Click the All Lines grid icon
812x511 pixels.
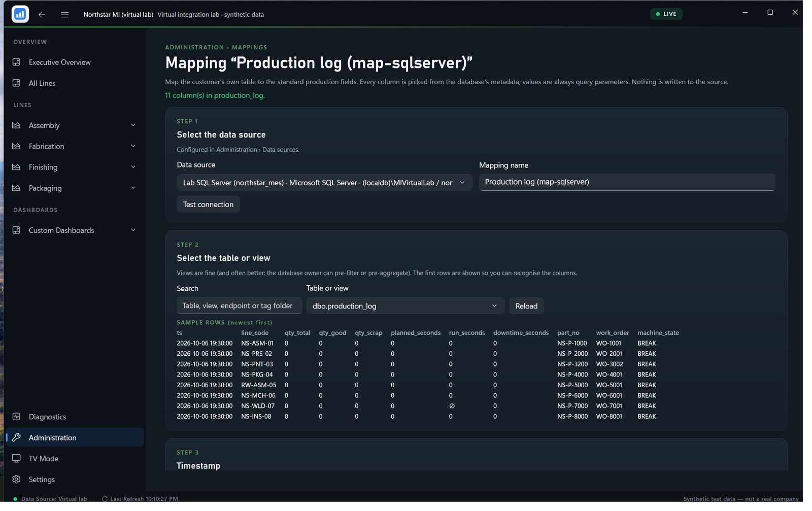click(x=16, y=83)
